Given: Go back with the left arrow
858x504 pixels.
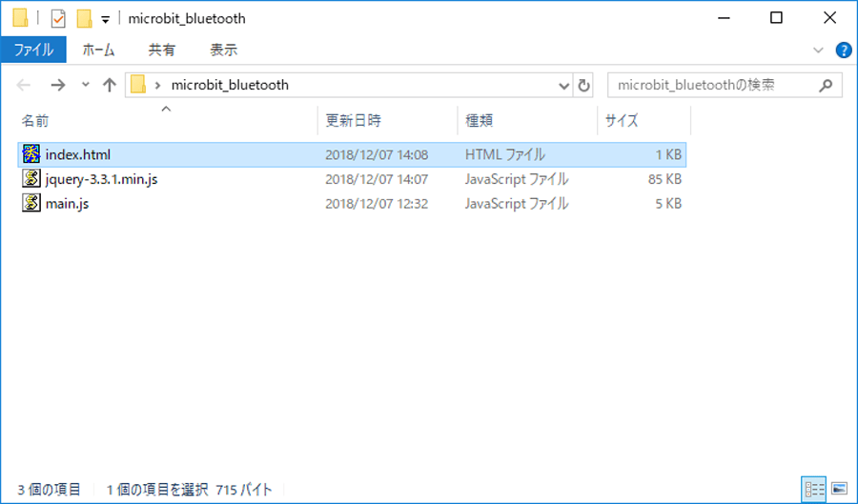Looking at the screenshot, I should tap(24, 85).
